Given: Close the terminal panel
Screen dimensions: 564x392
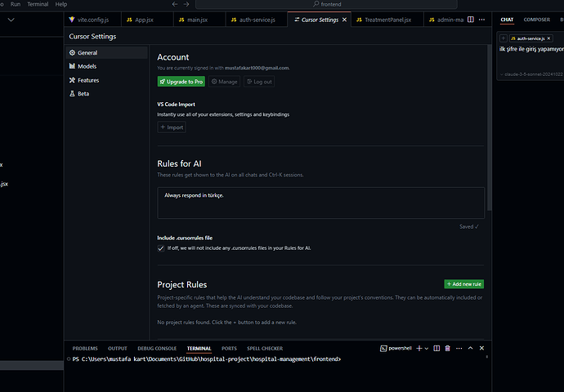Looking at the screenshot, I should pyautogui.click(x=481, y=348).
